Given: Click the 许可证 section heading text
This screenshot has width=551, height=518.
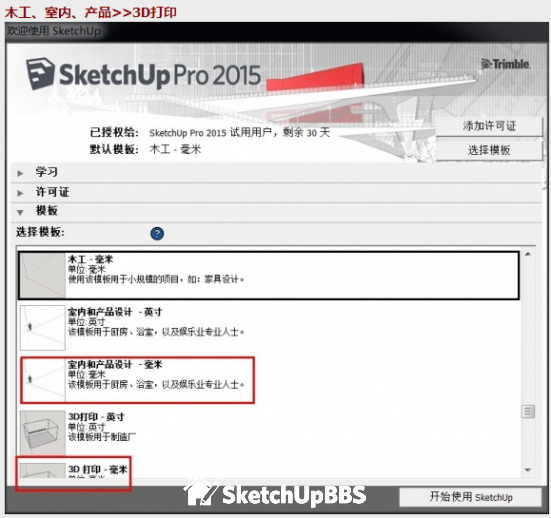Looking at the screenshot, I should 52,192.
